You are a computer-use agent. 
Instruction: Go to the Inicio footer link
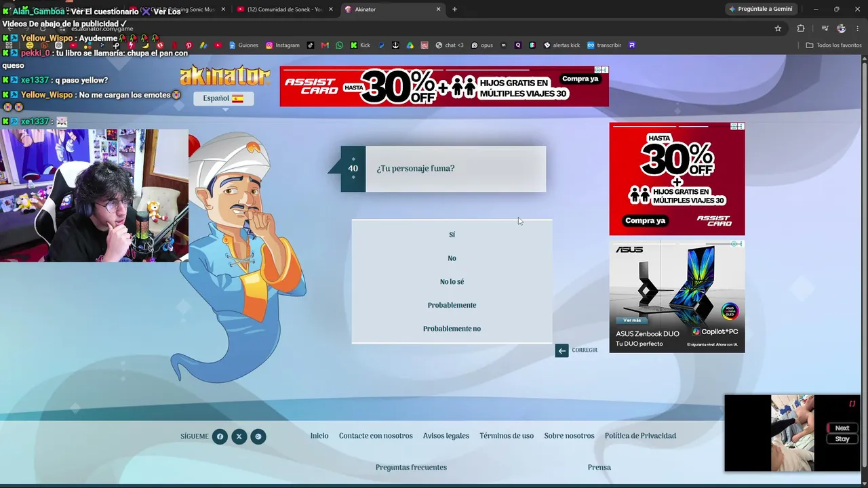(319, 436)
